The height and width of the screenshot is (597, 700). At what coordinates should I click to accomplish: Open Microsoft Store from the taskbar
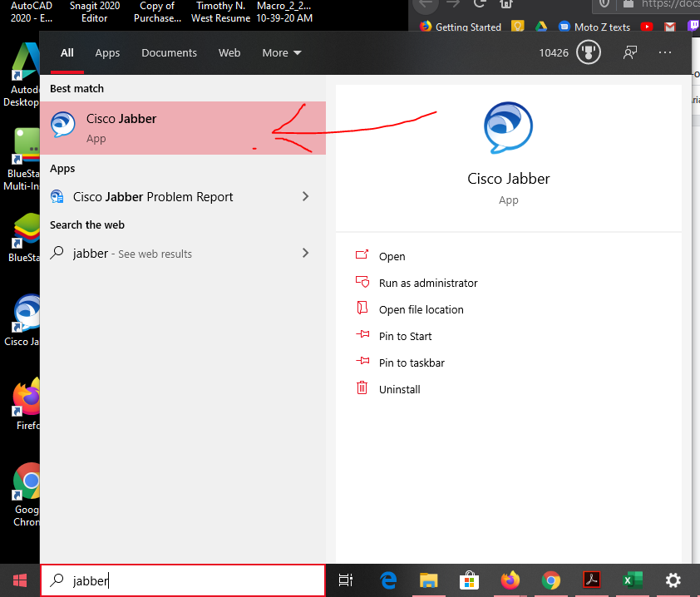469,580
